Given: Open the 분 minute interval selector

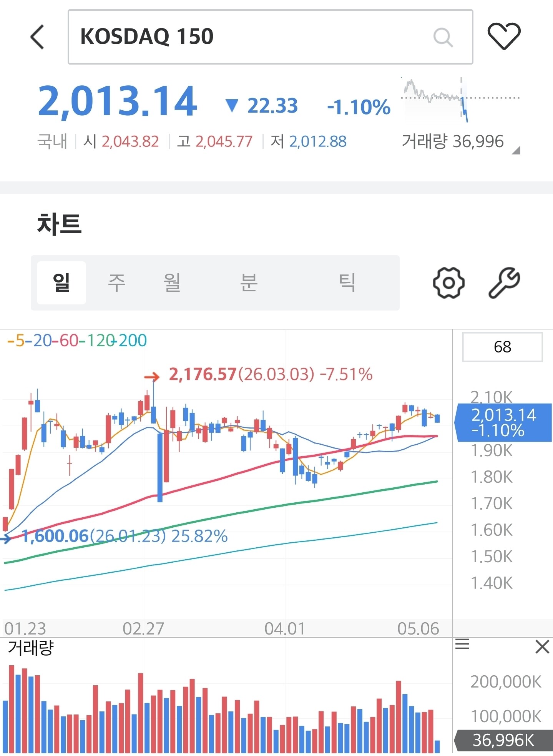Looking at the screenshot, I should point(248,283).
